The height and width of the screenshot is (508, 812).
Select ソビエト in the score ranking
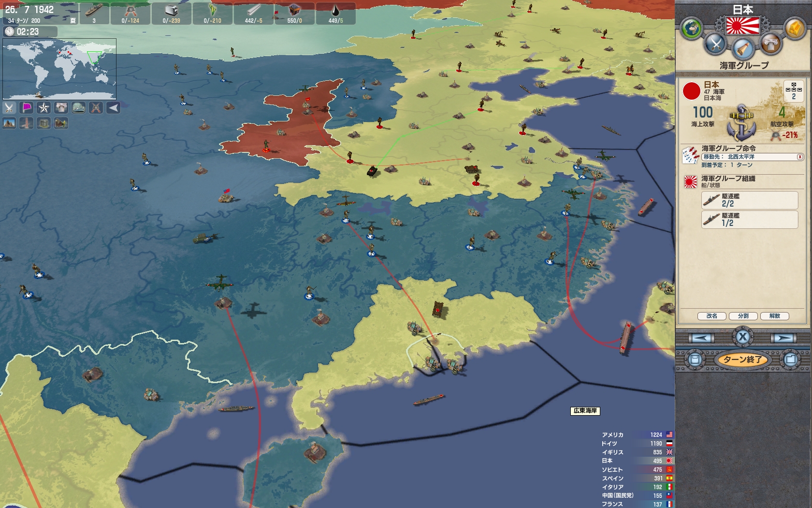coord(637,470)
